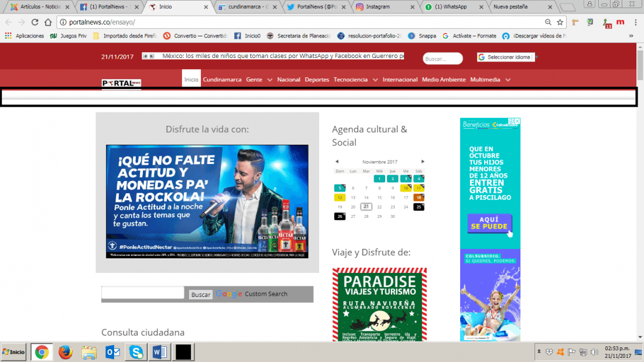644x362 pixels.
Task: Reload the current page
Action: click(x=35, y=22)
